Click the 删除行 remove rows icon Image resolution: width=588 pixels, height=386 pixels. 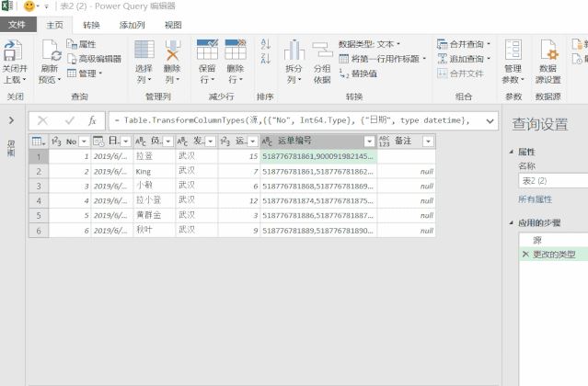click(236, 50)
